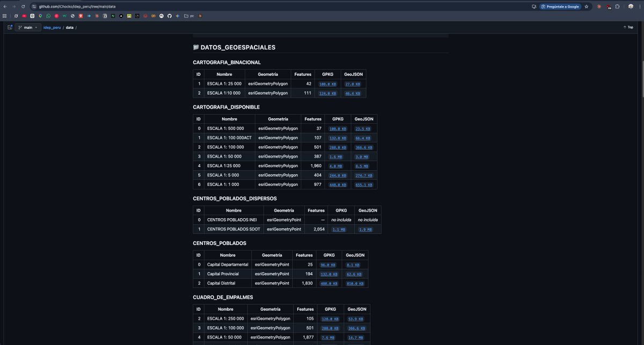The height and width of the screenshot is (345, 644).
Task: Open the idep_peru breadcrumb link
Action: pyautogui.click(x=52, y=27)
